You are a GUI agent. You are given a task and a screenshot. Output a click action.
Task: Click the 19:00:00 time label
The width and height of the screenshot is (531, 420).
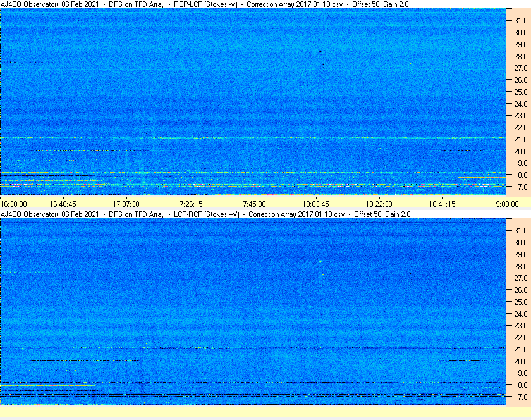(505, 204)
